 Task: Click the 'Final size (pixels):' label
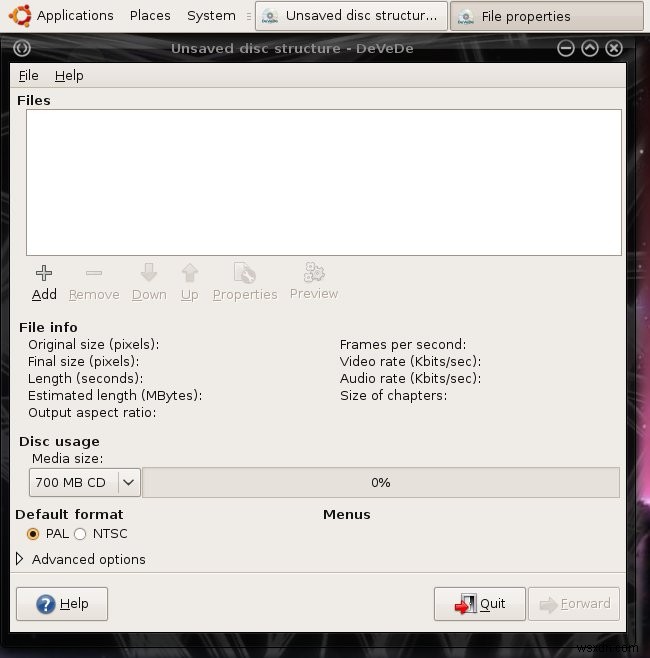pyautogui.click(x=84, y=362)
